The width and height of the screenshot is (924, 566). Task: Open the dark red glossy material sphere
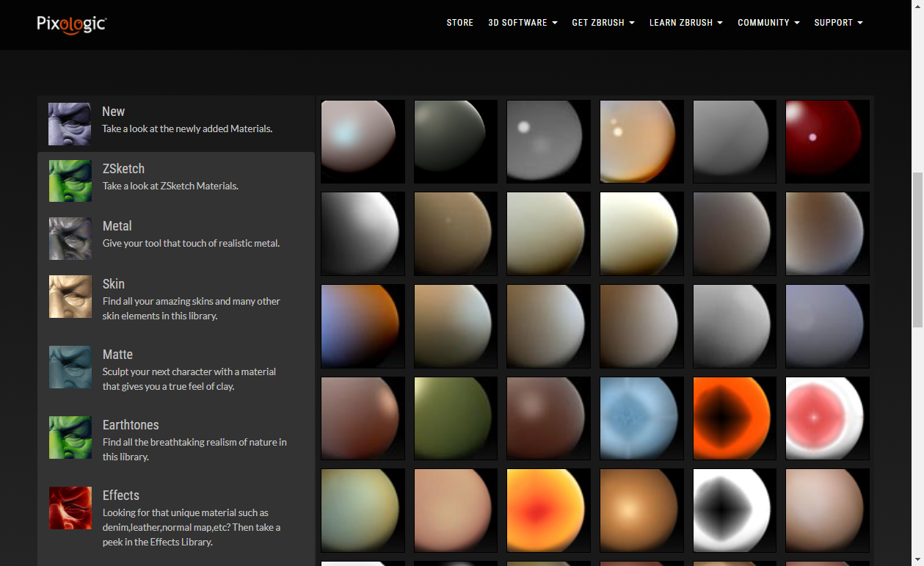(827, 142)
